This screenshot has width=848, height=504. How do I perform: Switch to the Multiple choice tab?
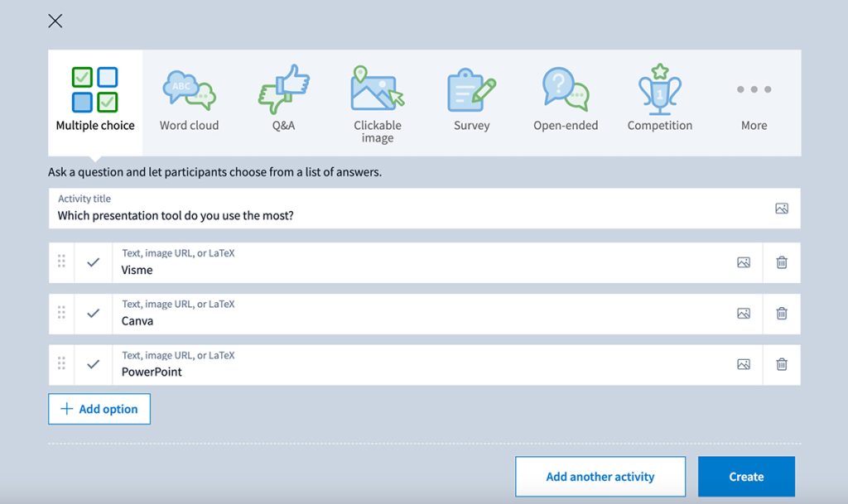(94, 97)
